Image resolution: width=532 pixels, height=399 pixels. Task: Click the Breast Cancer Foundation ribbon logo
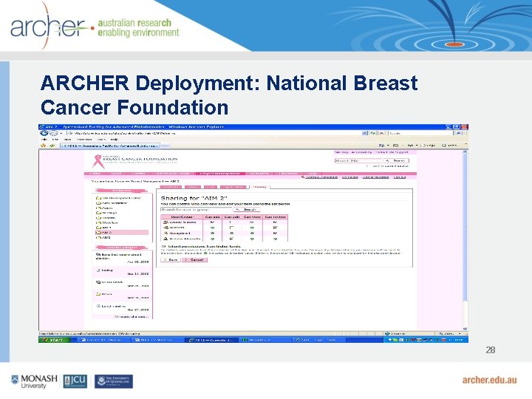click(98, 161)
